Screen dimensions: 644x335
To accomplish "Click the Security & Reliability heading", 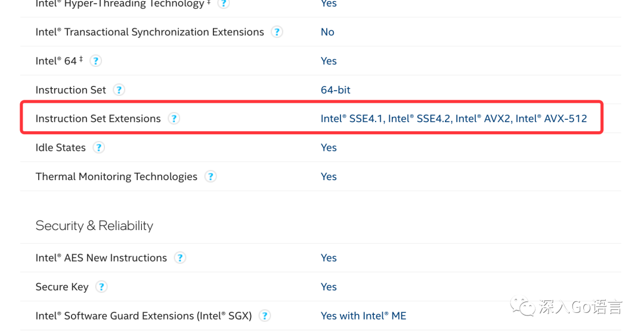I will [94, 226].
